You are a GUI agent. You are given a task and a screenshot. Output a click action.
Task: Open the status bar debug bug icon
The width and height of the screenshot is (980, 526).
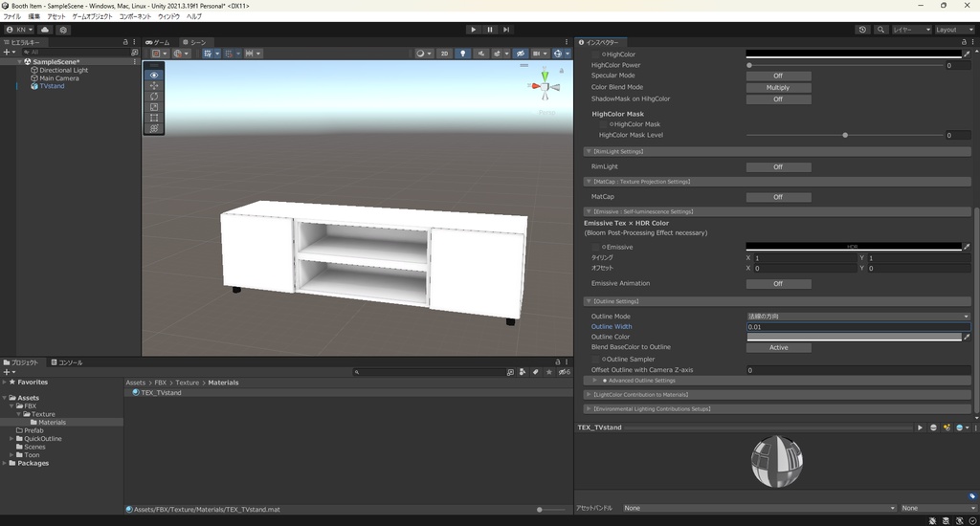click(x=932, y=520)
